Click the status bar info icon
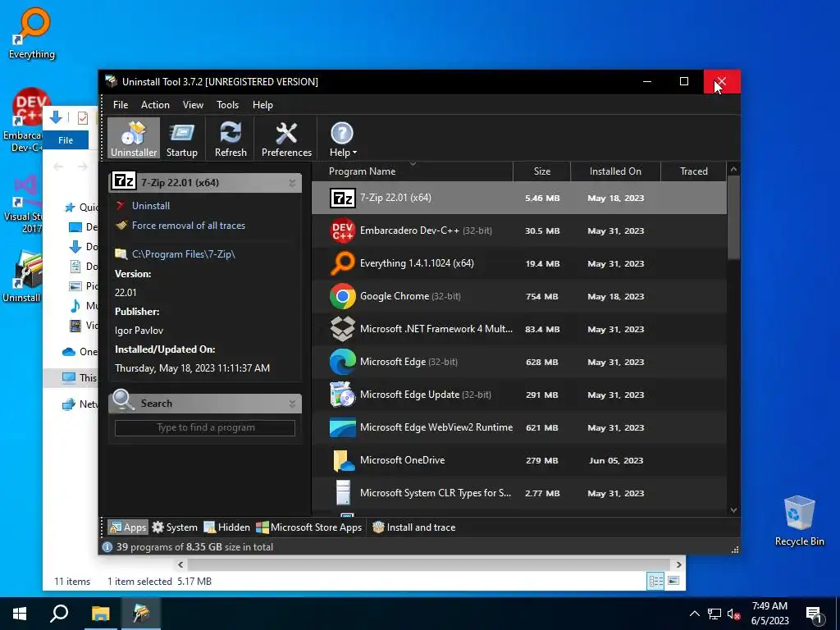 coord(107,547)
